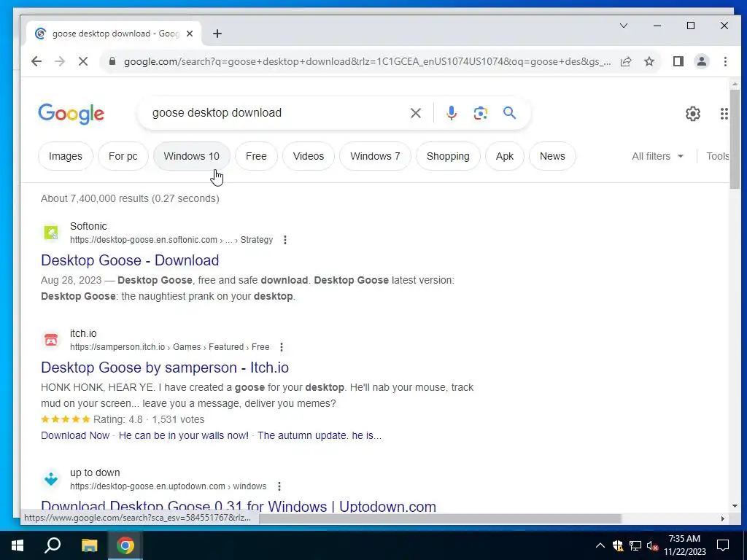
Task: Open Download Desktop Goose 0.31 Uptodown link
Action: [239, 506]
